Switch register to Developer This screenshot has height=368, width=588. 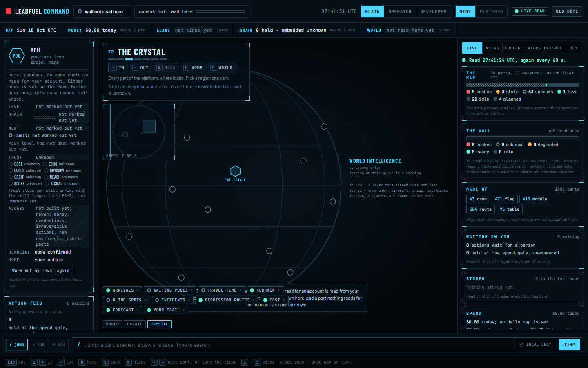pyautogui.click(x=433, y=11)
